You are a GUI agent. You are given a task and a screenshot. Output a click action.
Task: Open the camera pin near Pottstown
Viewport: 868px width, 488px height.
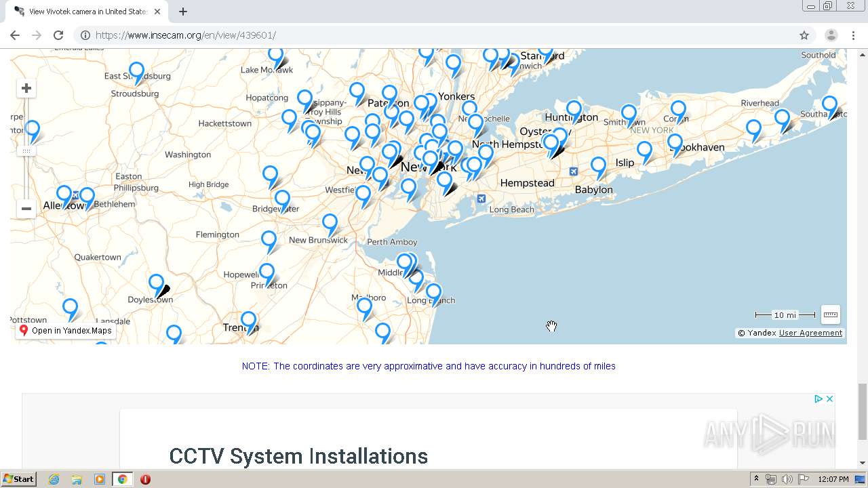[71, 309]
